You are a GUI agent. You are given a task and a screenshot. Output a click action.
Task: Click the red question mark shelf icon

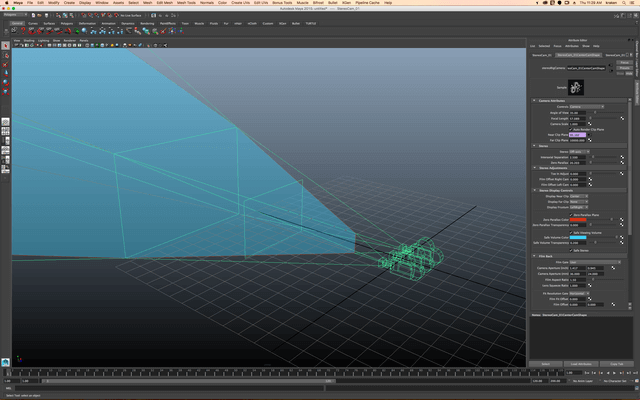coord(23,31)
